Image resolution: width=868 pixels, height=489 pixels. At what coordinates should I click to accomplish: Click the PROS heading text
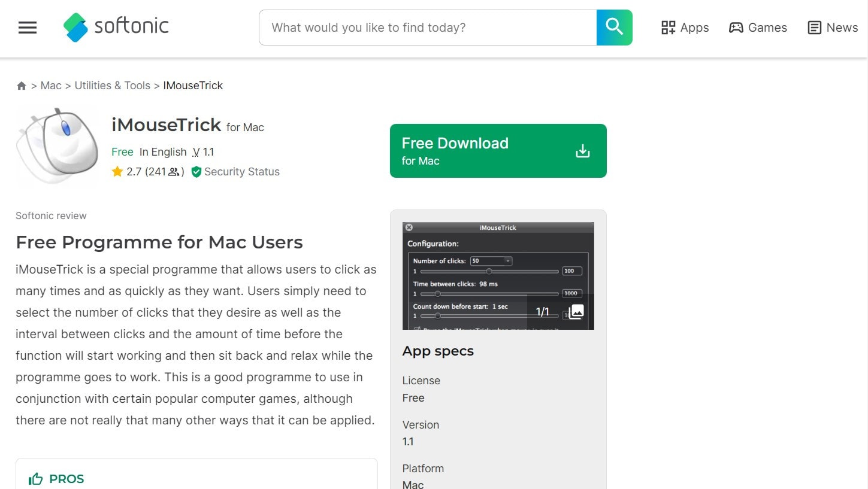(x=66, y=479)
